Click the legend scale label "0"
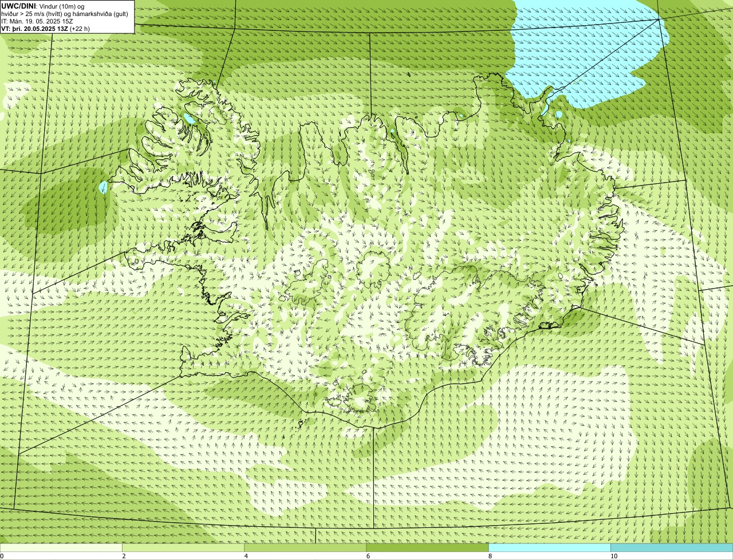This screenshot has height=560, width=733. [2, 556]
